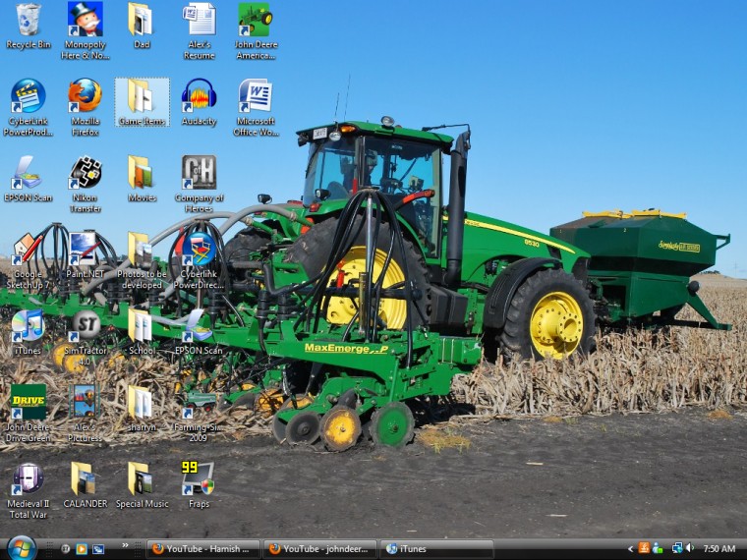Click the orange Java tray icon
The image size is (747, 560).
[x=644, y=548]
